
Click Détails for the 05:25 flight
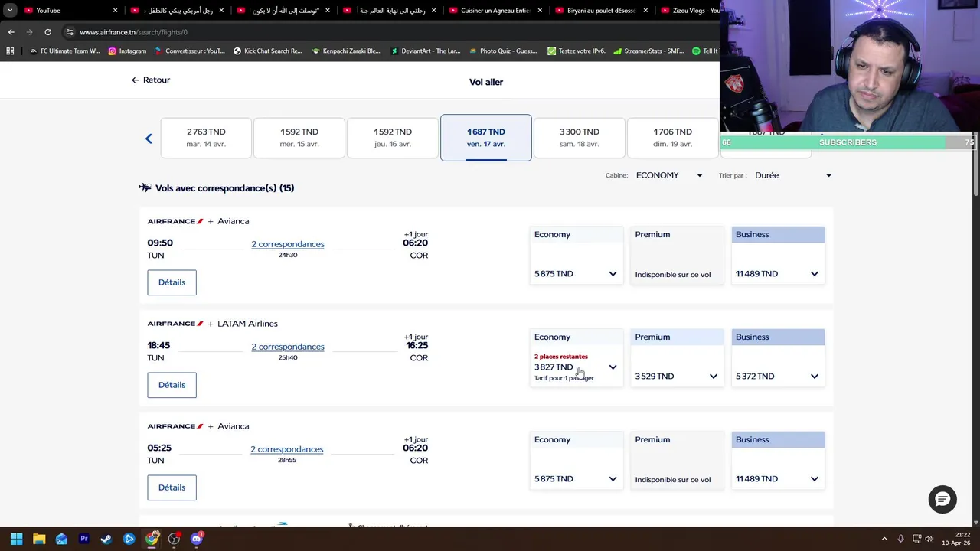(171, 487)
